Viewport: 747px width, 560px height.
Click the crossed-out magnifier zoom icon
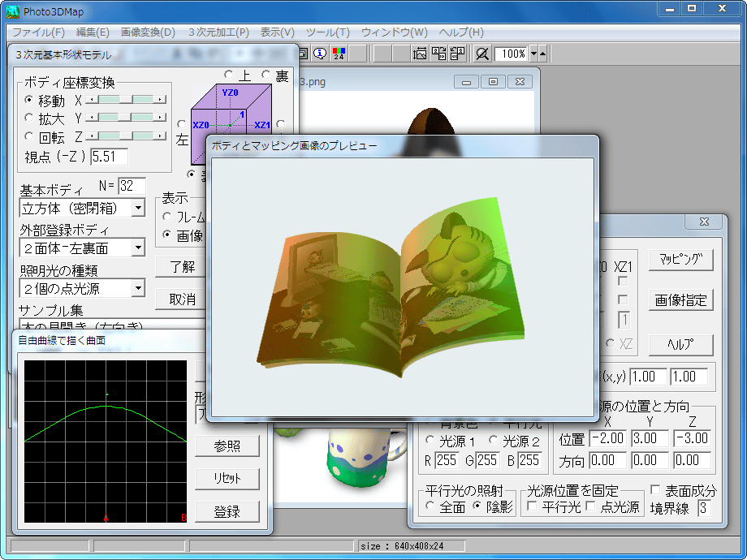pyautogui.click(x=482, y=54)
